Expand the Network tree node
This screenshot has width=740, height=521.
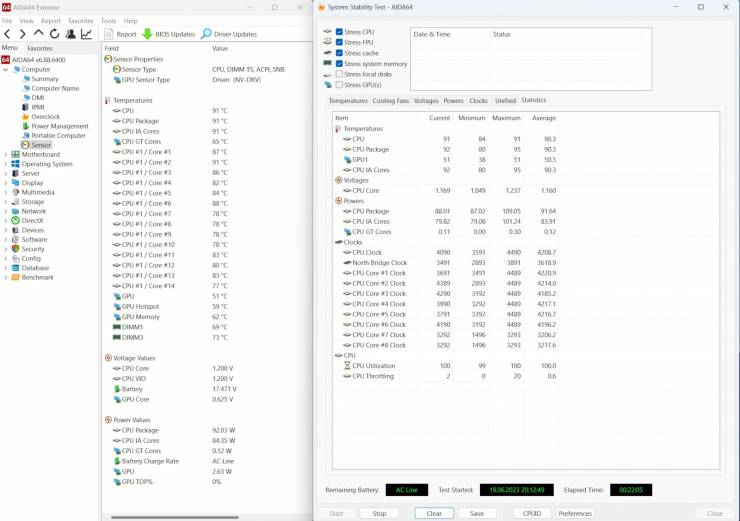click(6, 211)
